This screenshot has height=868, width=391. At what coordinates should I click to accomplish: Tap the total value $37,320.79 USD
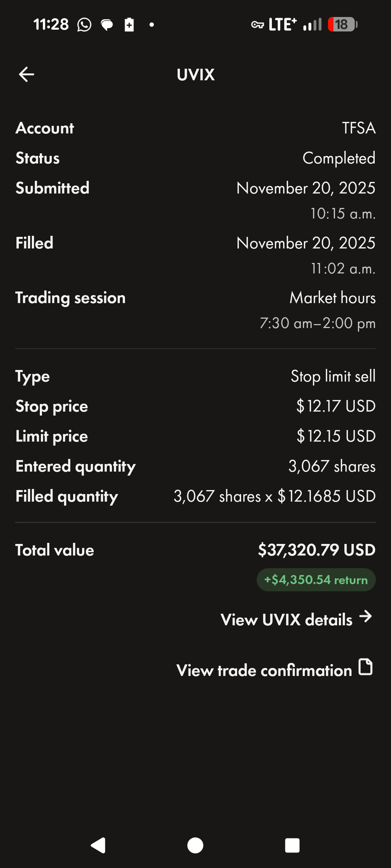pos(316,550)
